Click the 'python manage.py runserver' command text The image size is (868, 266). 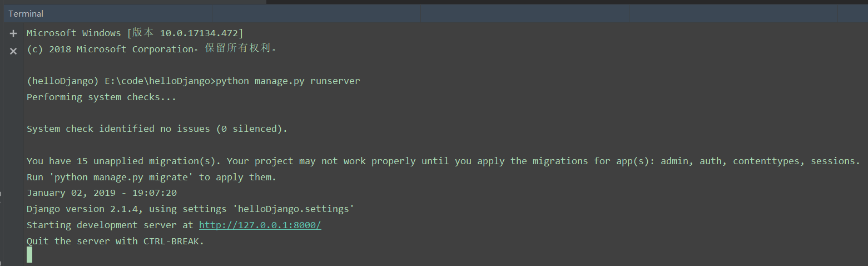(x=287, y=81)
